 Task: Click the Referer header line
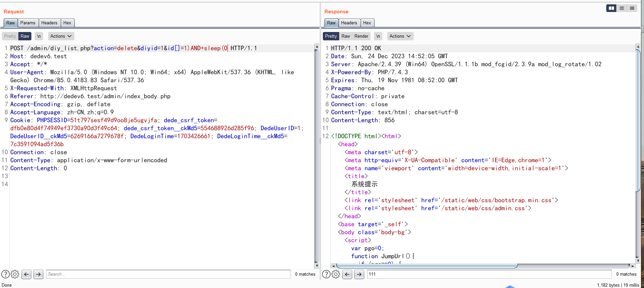click(x=90, y=96)
